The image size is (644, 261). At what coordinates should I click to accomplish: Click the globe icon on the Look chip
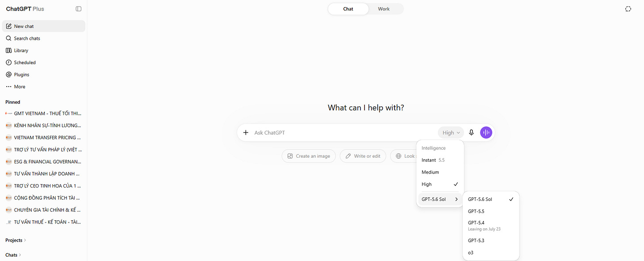coord(399,156)
